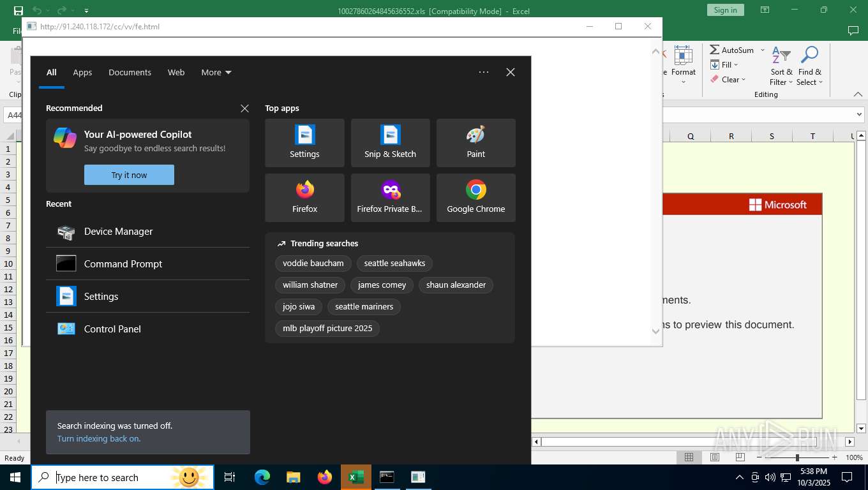Dismiss the Recommended Copilot card
The width and height of the screenshot is (868, 490).
coord(244,108)
